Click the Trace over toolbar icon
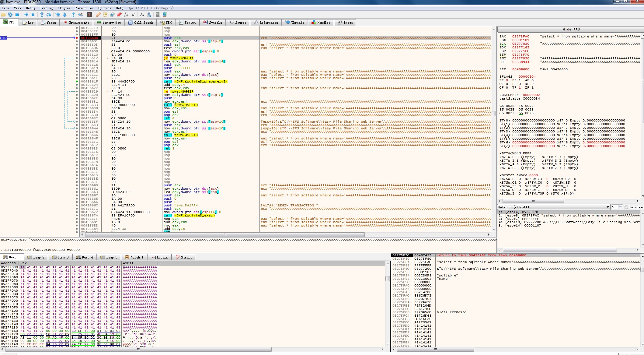This screenshot has height=355, width=644. [x=64, y=15]
